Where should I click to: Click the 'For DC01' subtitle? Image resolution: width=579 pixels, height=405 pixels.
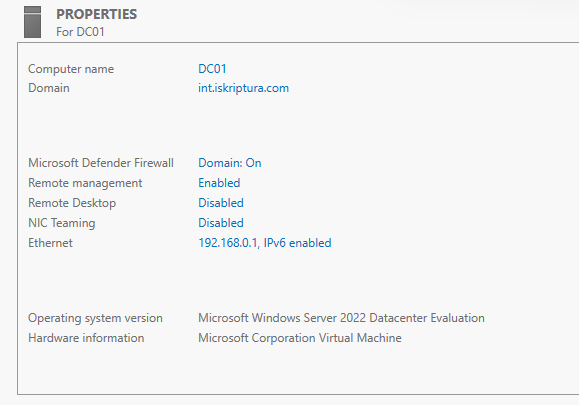(80, 32)
